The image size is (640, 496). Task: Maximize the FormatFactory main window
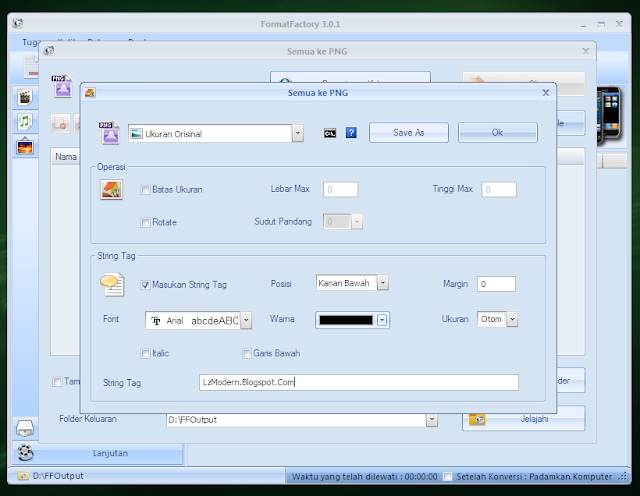point(601,24)
